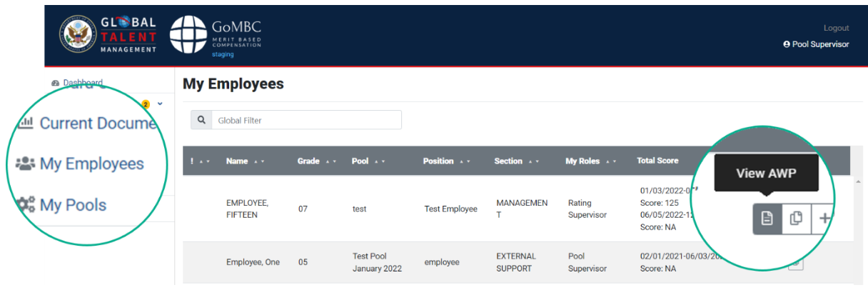Image resolution: width=868 pixels, height=290 pixels.
Task: Click the Name column header
Action: point(237,161)
